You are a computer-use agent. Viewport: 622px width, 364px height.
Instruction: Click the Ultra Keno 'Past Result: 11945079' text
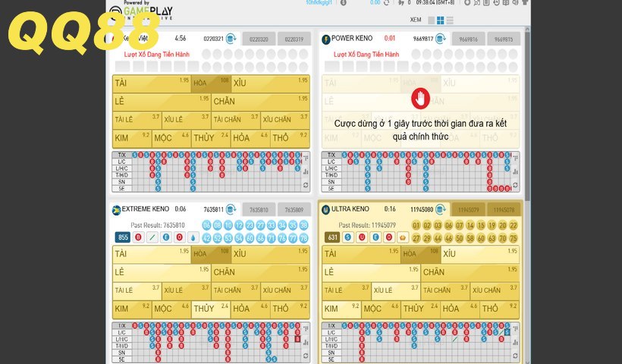[x=367, y=225]
